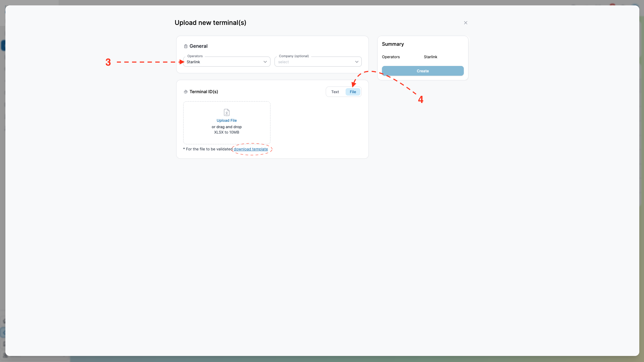Viewport: 644px width, 362px height.
Task: Click the file download icon above Upload File
Action: point(227,112)
